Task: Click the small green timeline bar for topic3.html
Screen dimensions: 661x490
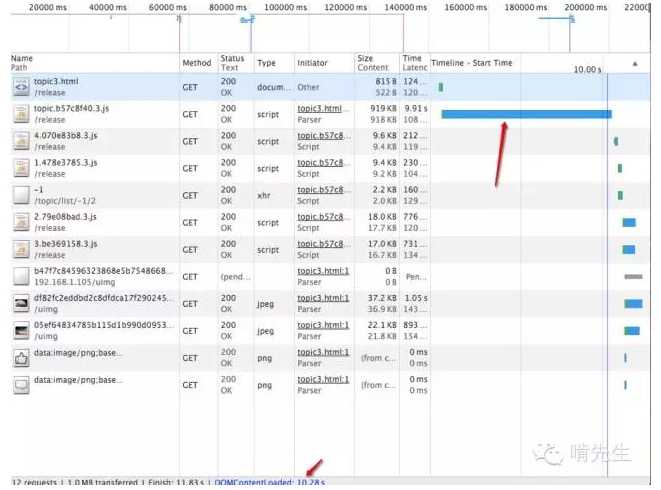Action: click(441, 87)
